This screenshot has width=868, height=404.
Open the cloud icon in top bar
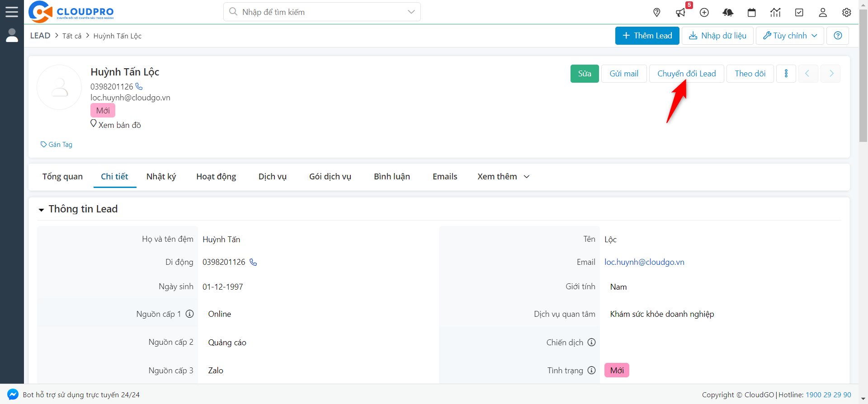(x=728, y=12)
